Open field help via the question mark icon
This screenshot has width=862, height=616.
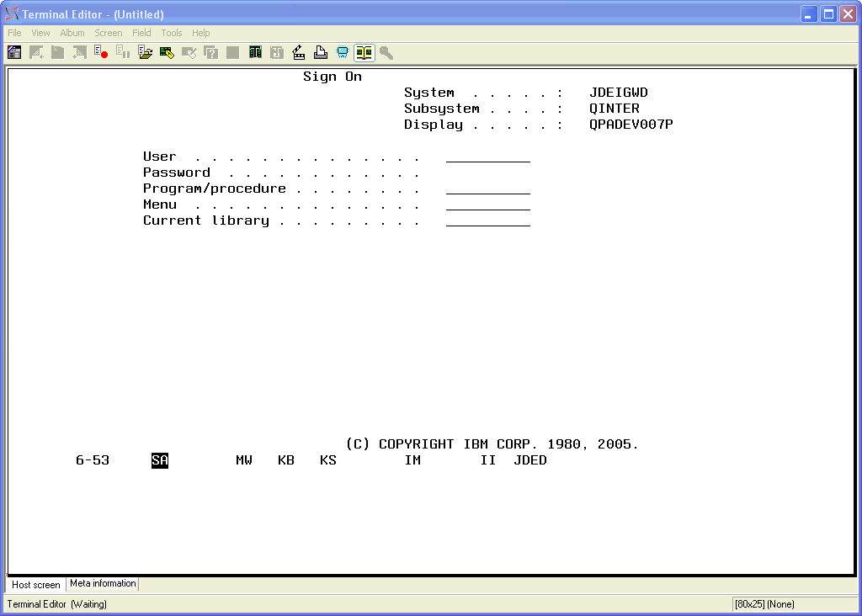point(210,52)
